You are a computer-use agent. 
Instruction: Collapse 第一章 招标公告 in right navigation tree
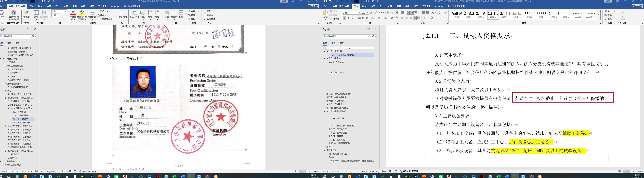coord(324,51)
